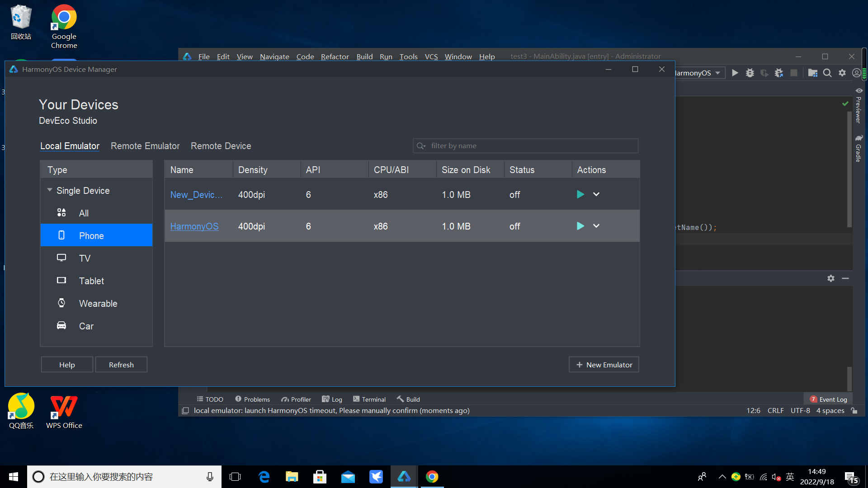The height and width of the screenshot is (488, 868).
Task: Click the Debug bug icon in toolbar
Action: point(750,73)
